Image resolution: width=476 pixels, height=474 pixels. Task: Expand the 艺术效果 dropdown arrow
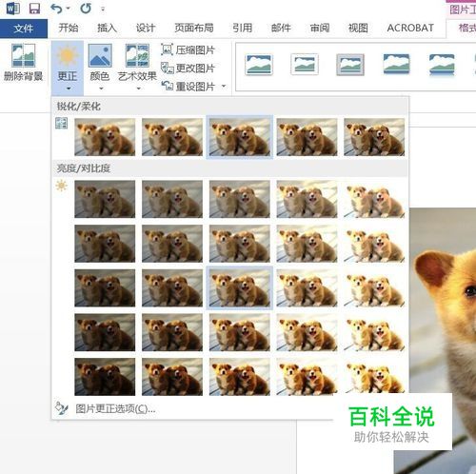pos(138,89)
